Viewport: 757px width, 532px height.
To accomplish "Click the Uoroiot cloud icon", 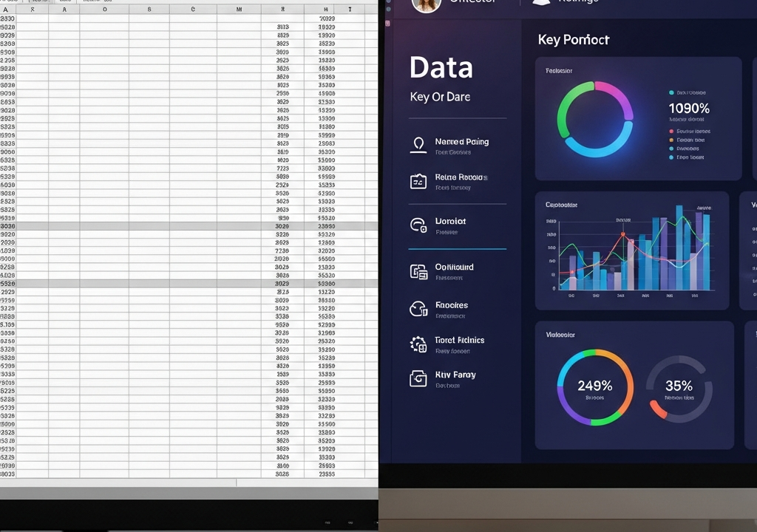I will pyautogui.click(x=418, y=225).
